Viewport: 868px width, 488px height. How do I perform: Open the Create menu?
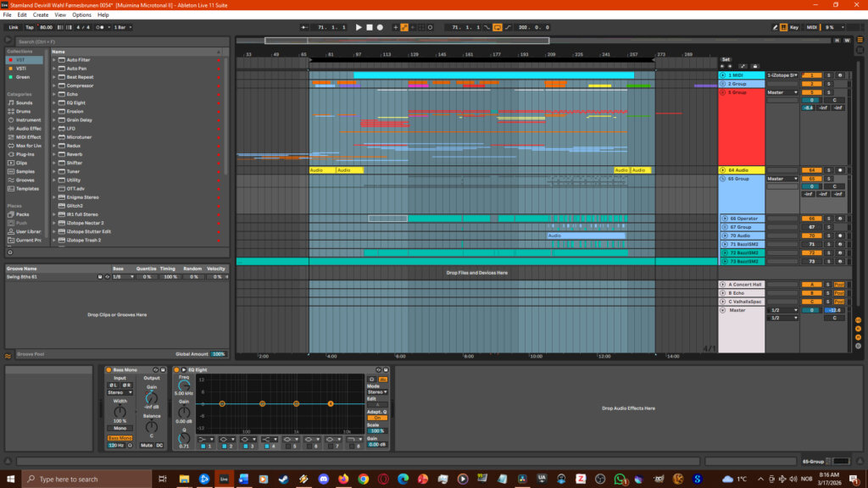coord(41,15)
